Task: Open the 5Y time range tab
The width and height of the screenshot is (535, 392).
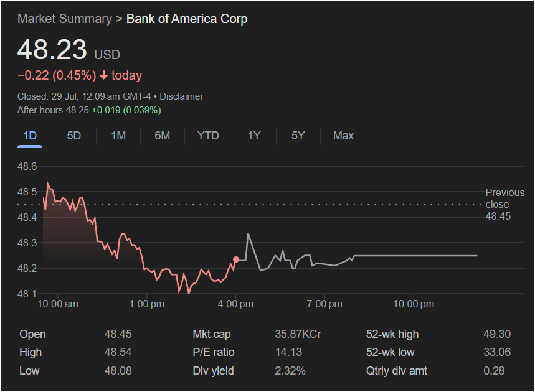Action: 298,136
